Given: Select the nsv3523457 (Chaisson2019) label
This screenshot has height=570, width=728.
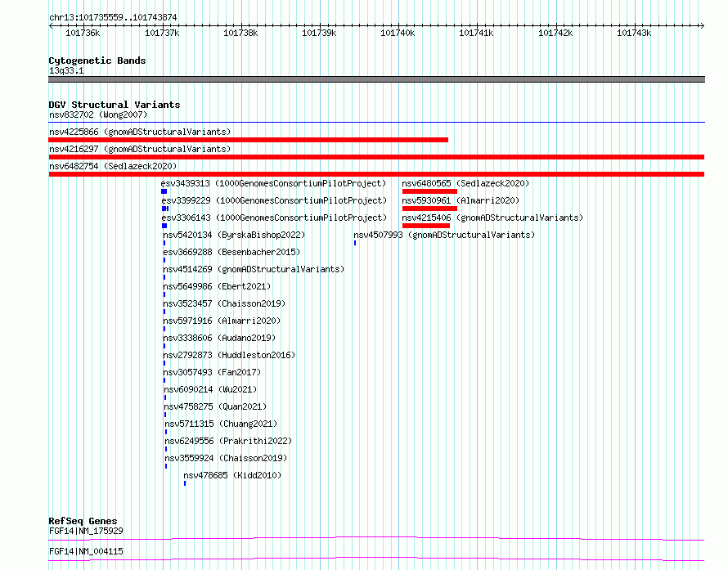Looking at the screenshot, I should [x=224, y=303].
